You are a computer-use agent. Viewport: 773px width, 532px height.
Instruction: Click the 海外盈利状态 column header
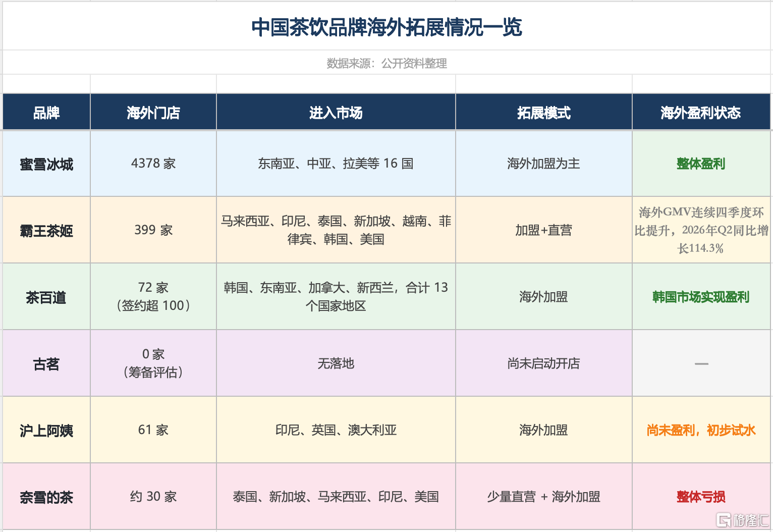pyautogui.click(x=701, y=113)
